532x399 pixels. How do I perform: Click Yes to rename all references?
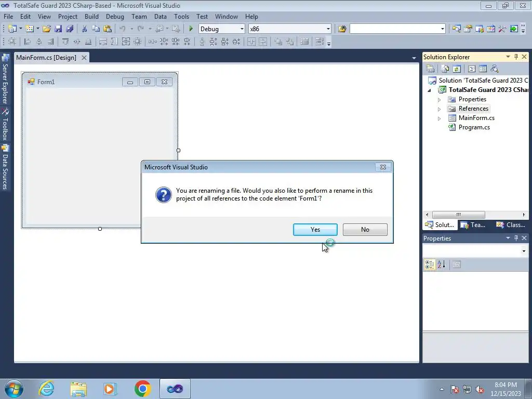[x=315, y=230]
